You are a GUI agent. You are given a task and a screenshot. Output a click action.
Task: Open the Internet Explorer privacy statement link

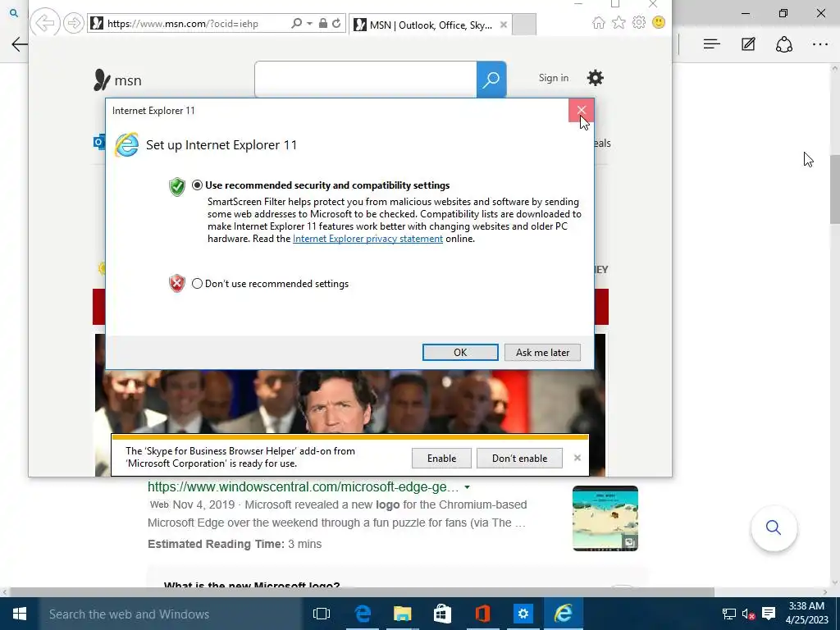[x=367, y=239]
